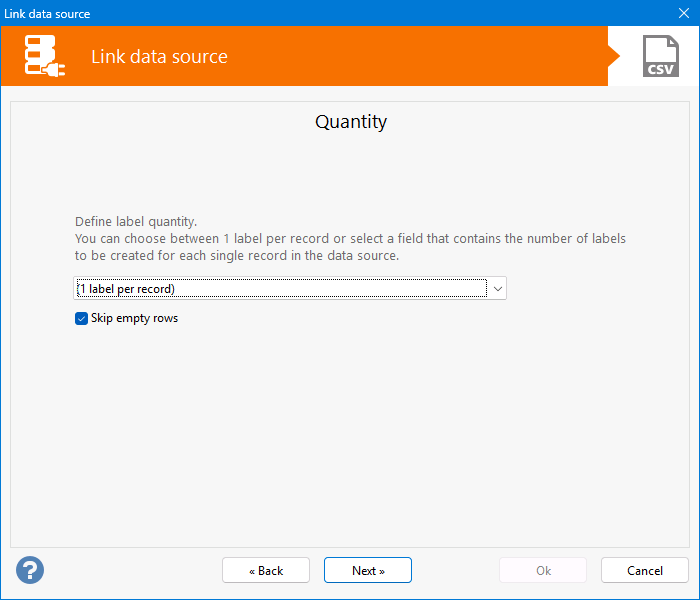
Task: Click the help question mark icon
Action: point(30,570)
